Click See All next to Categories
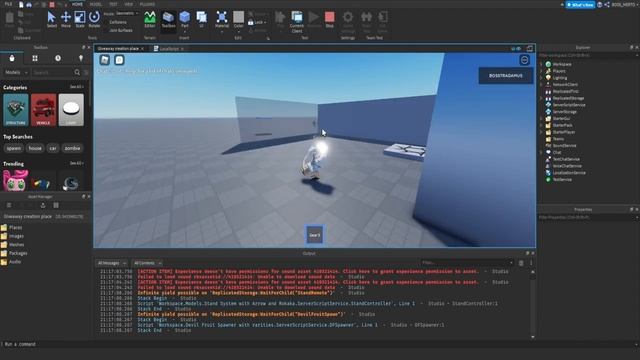The width and height of the screenshot is (640, 360). 76,87
